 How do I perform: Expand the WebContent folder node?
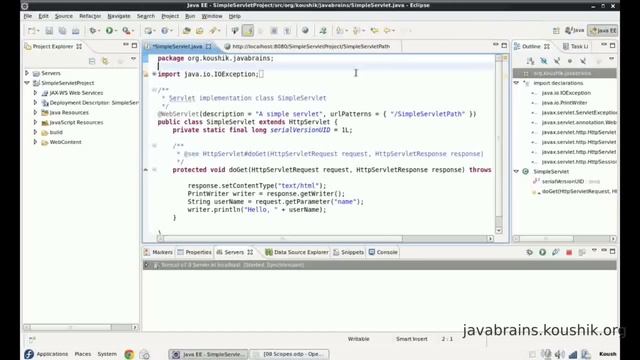click(36, 142)
